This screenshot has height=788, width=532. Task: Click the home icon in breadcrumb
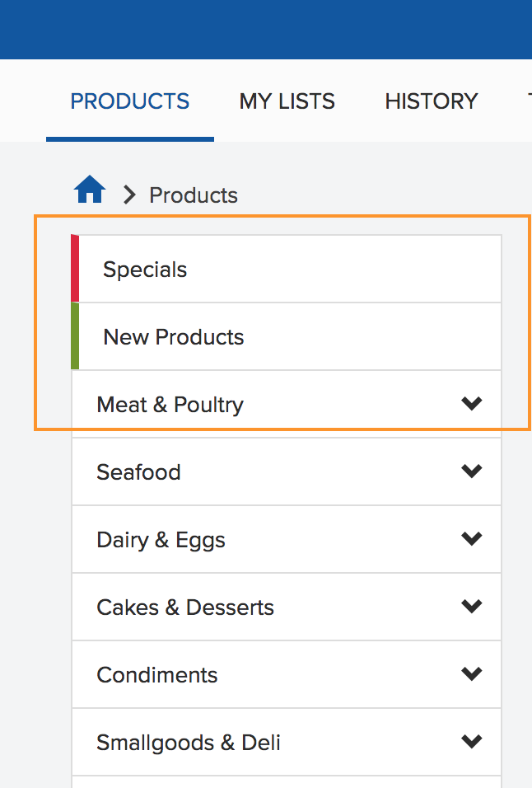click(x=90, y=191)
